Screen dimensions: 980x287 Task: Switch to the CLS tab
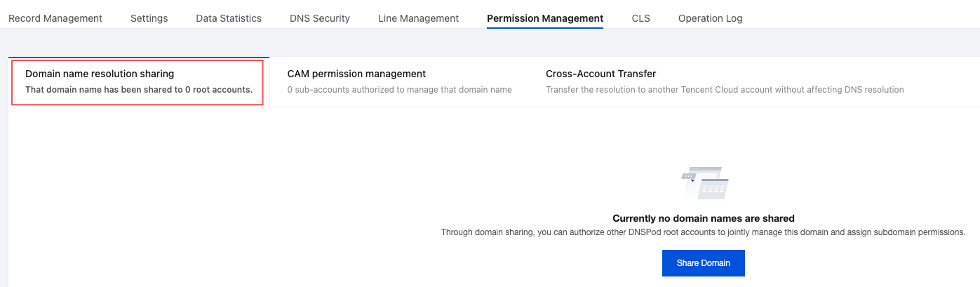[640, 18]
